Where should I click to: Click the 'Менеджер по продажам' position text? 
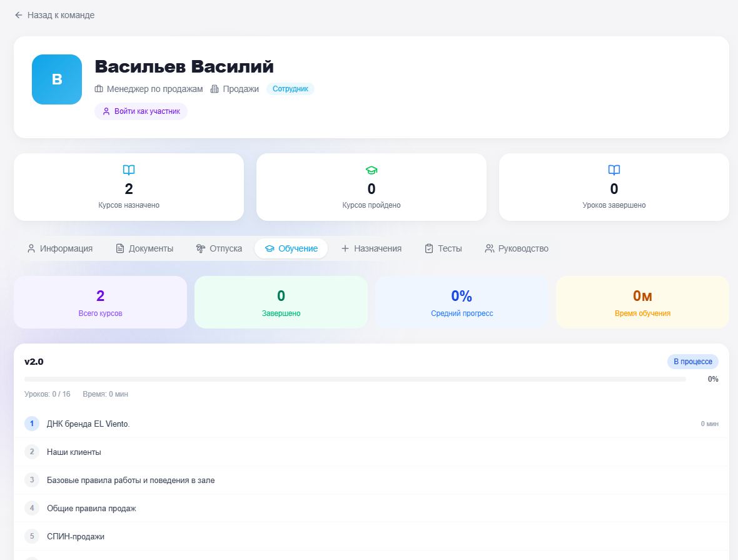pos(155,89)
